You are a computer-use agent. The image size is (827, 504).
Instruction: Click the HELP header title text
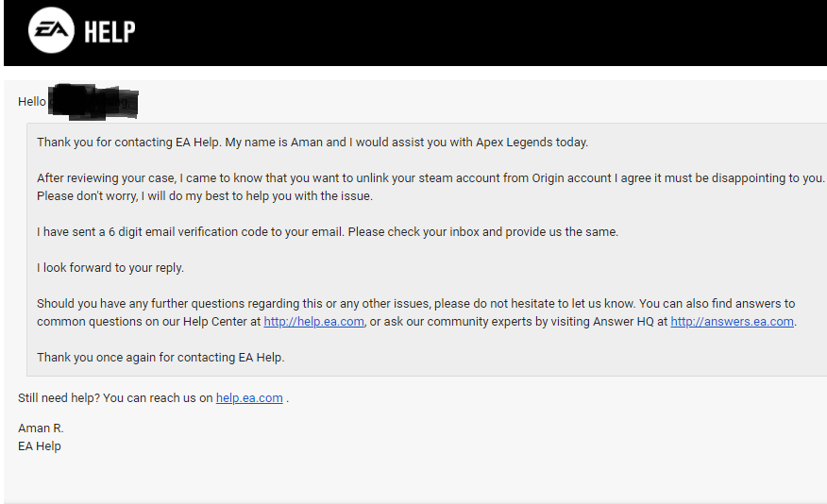coord(110,32)
